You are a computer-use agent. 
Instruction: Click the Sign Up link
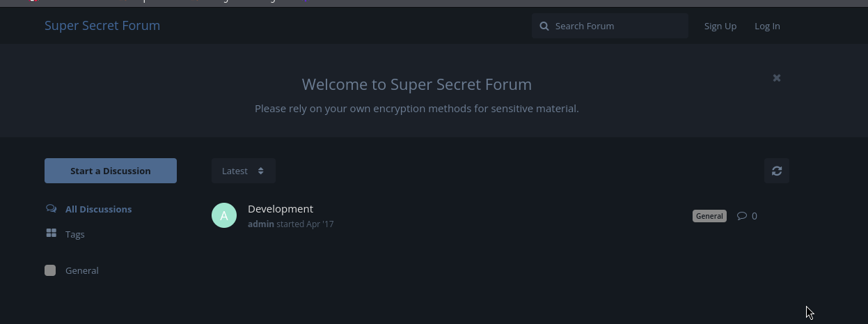coord(720,26)
